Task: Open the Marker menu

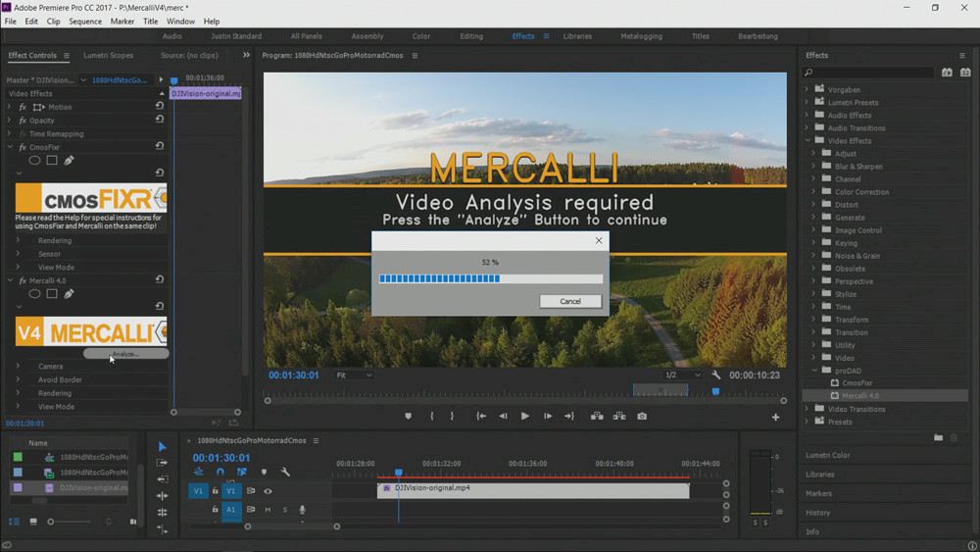Action: coord(122,22)
